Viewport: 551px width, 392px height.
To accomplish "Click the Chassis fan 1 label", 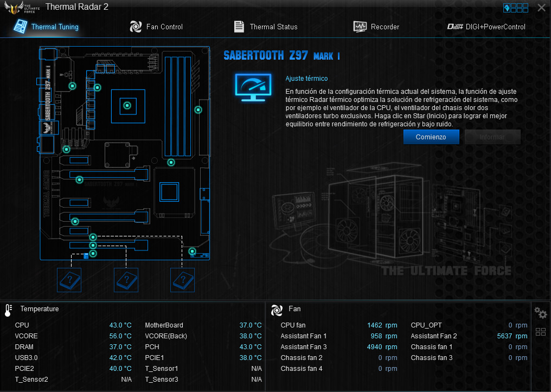I will tap(432, 347).
